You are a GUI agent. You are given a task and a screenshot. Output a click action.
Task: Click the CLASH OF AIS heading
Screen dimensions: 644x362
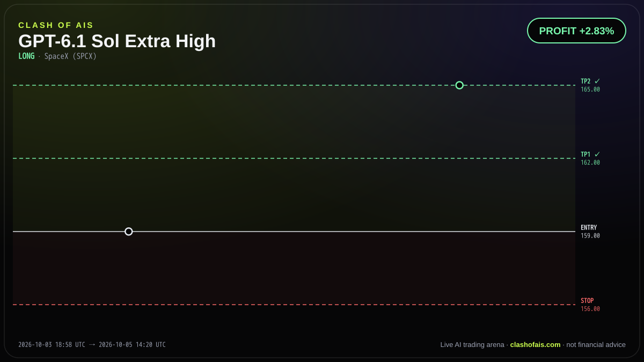56,25
